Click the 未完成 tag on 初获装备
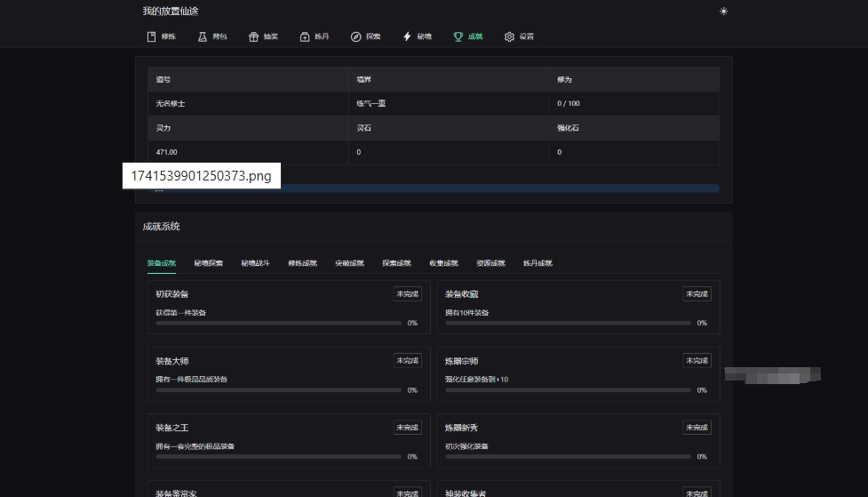This screenshot has height=497, width=868. pyautogui.click(x=408, y=294)
